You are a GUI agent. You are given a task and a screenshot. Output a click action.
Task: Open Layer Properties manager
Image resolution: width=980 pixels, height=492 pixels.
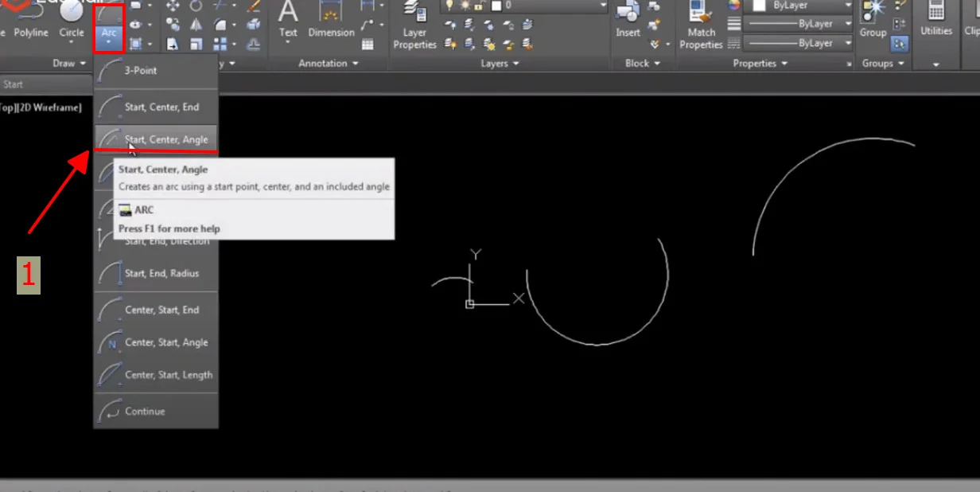point(414,25)
